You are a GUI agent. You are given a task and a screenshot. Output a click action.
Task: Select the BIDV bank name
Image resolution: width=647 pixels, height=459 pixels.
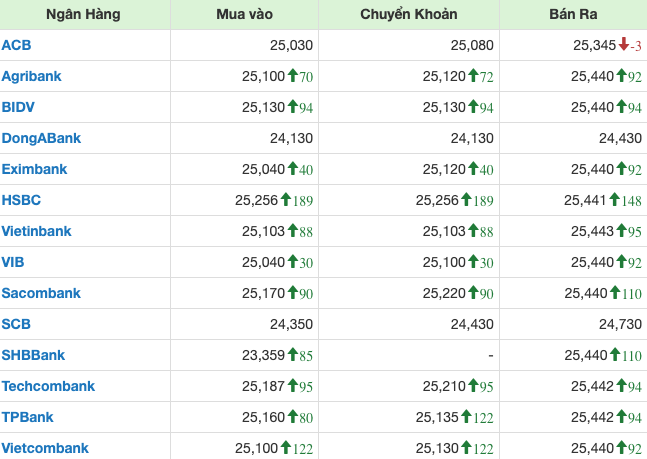point(18,107)
